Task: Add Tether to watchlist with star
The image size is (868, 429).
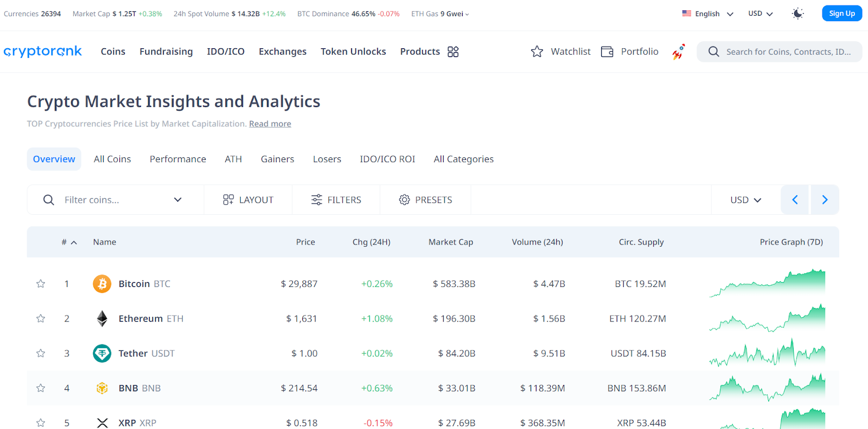Action: 41,353
